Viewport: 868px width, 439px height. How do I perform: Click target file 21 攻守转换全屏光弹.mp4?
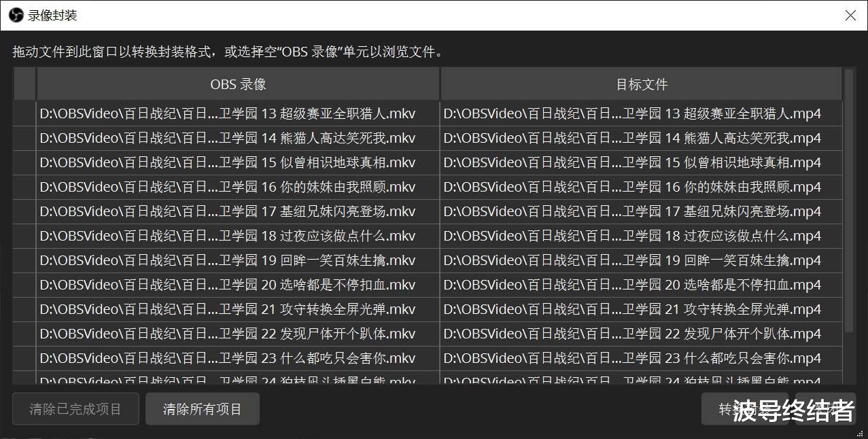click(642, 309)
